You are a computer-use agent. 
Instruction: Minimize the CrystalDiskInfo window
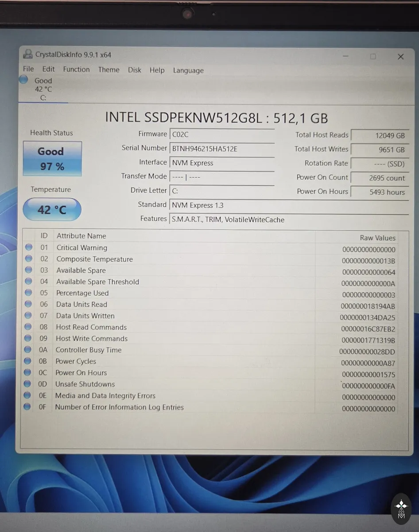[345, 56]
